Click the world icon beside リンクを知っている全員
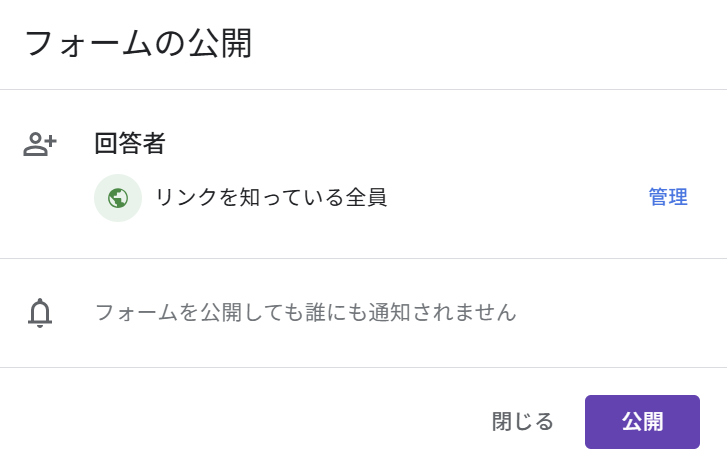The width and height of the screenshot is (727, 464). click(118, 198)
